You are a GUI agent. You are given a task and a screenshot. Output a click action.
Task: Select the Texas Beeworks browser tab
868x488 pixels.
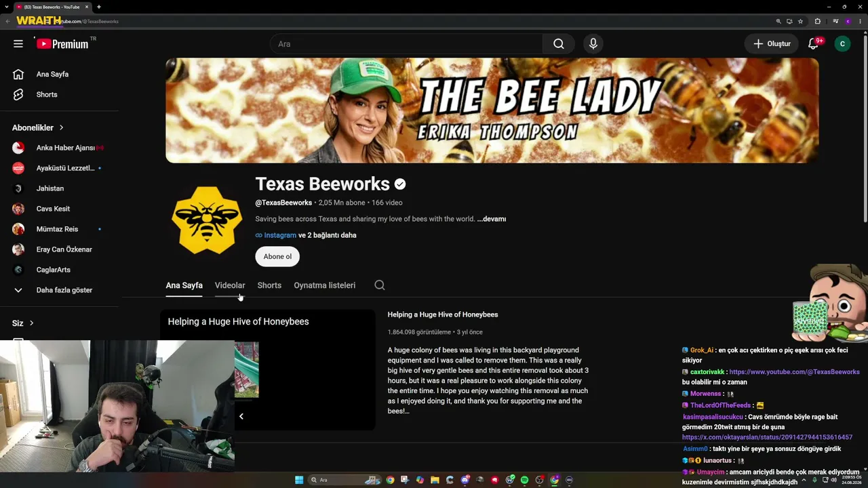[52, 7]
